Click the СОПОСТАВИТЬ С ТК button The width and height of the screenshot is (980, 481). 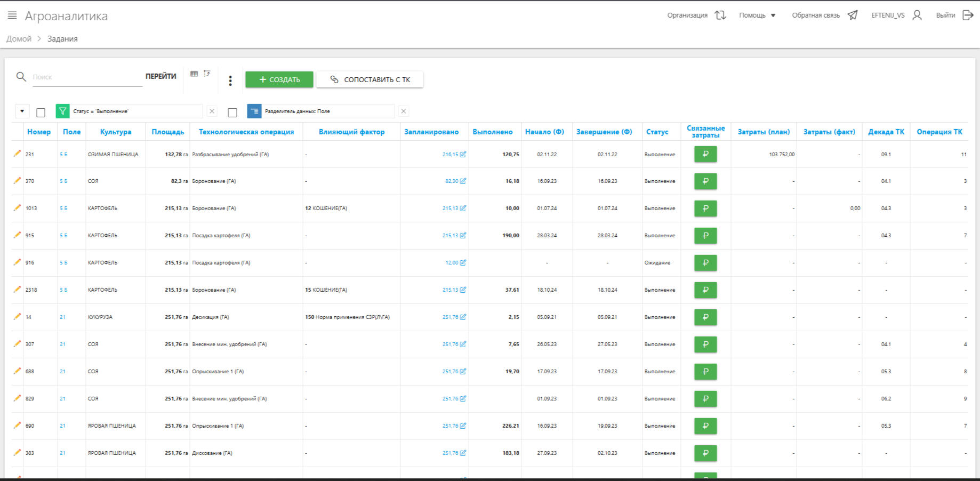tap(370, 79)
